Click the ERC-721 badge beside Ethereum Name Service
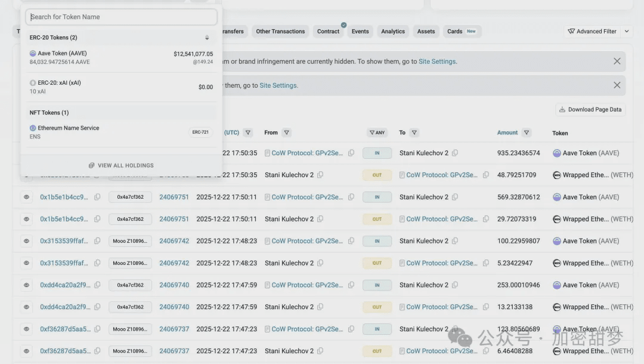The width and height of the screenshot is (644, 364). pos(200,132)
